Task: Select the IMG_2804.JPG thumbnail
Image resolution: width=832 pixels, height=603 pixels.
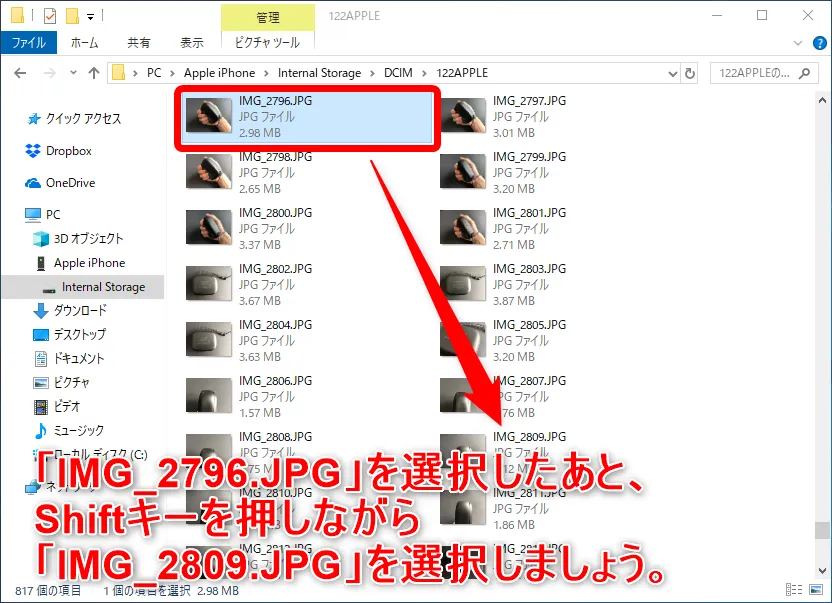Action: pyautogui.click(x=209, y=339)
